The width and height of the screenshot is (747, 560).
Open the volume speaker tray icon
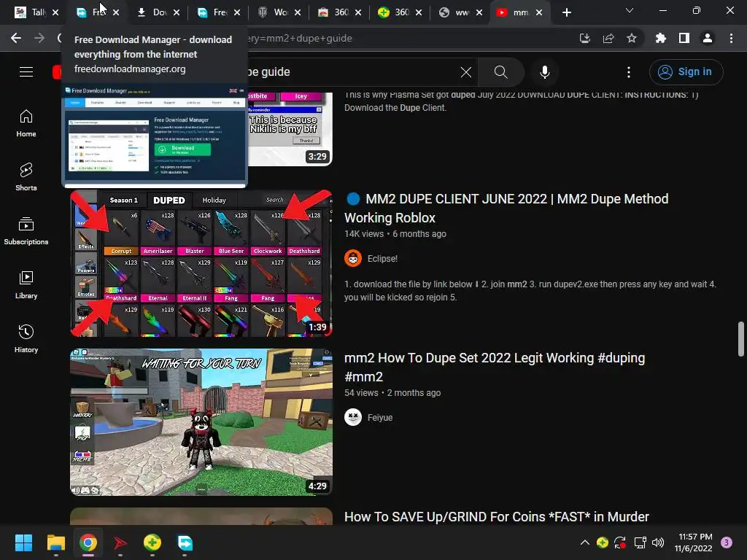click(x=658, y=542)
